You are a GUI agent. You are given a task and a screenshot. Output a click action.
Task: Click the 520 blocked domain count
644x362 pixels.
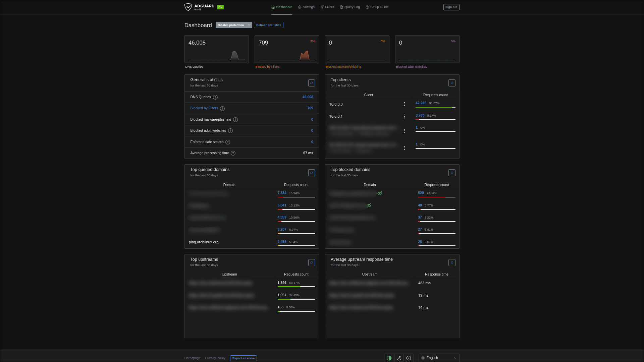pyautogui.click(x=421, y=193)
